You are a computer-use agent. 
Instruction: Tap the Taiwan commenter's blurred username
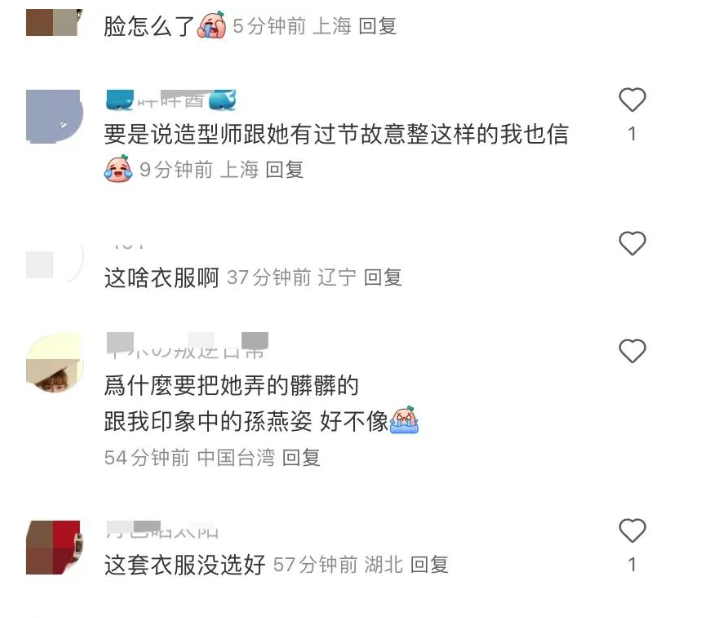point(187,346)
